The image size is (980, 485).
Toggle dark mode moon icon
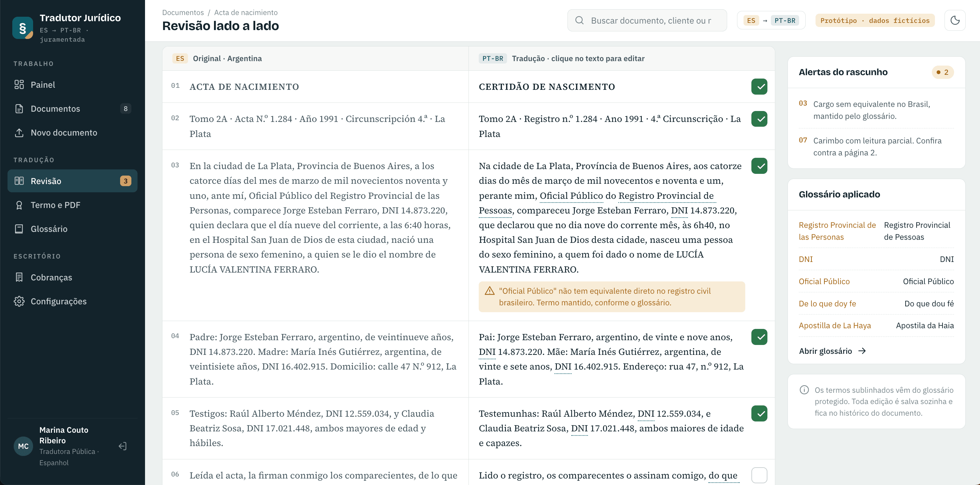(x=955, y=20)
